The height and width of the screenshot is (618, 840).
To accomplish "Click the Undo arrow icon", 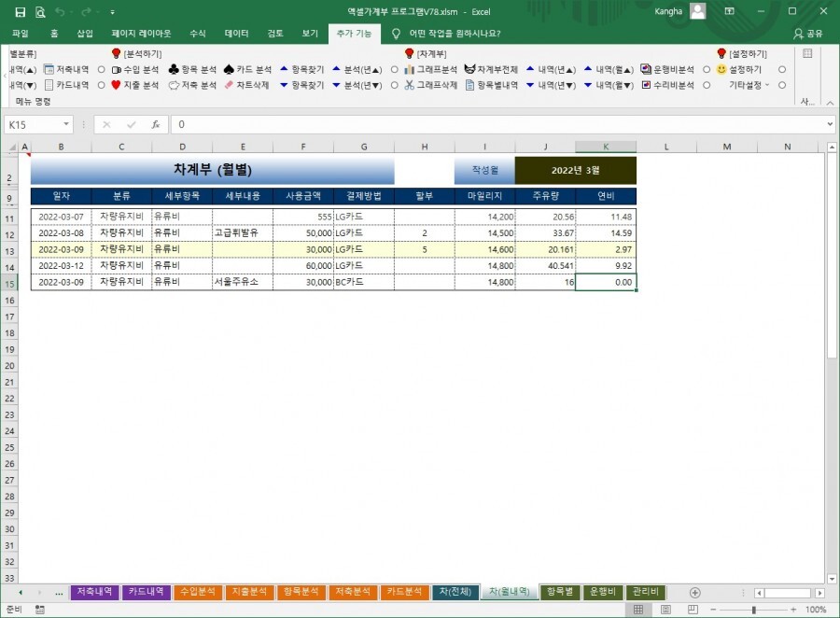I will (x=60, y=12).
